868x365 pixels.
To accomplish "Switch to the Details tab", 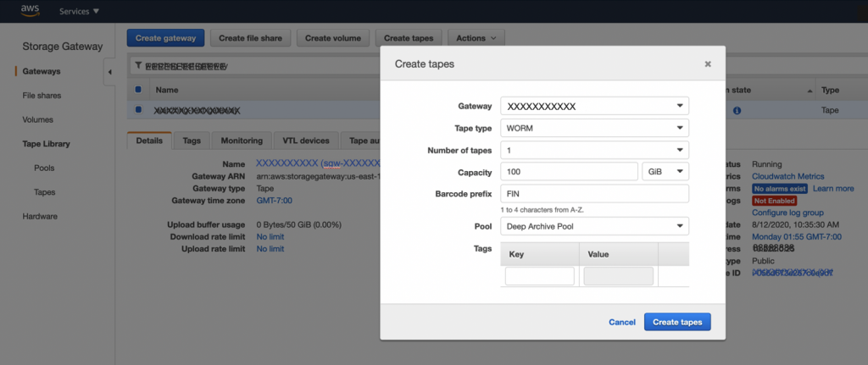I will (x=149, y=141).
